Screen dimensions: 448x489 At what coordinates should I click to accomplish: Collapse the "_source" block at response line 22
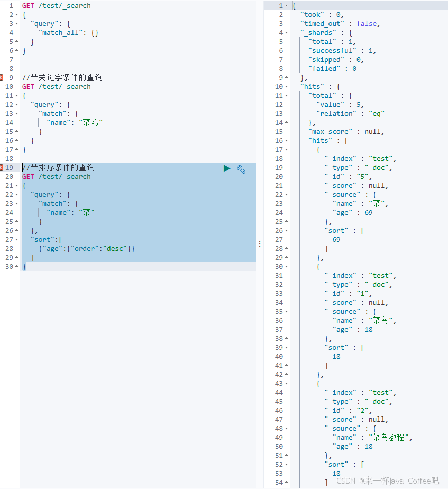(287, 195)
